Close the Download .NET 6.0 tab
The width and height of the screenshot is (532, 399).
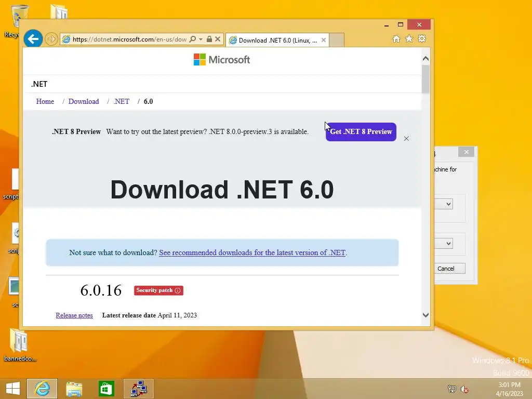(324, 40)
